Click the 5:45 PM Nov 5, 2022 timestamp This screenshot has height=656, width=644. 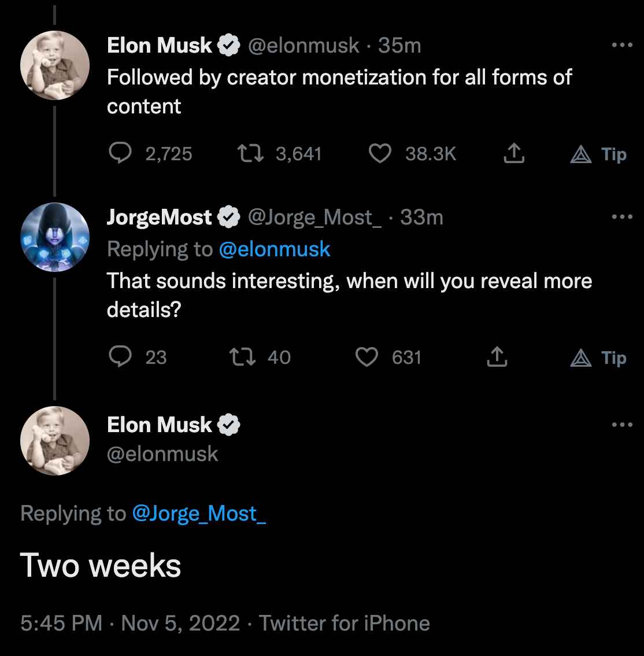coord(130,624)
